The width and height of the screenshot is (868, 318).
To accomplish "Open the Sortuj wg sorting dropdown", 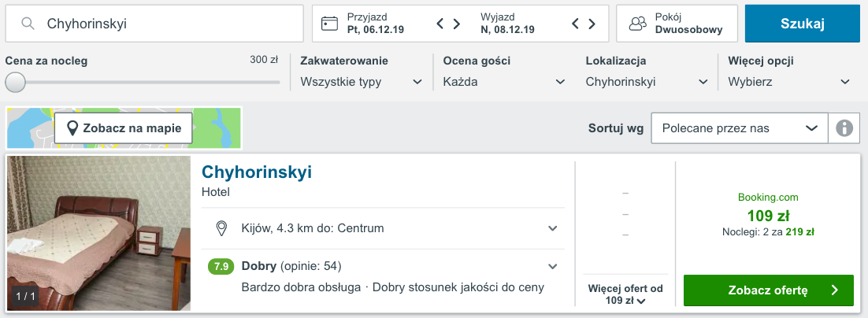I will [739, 128].
